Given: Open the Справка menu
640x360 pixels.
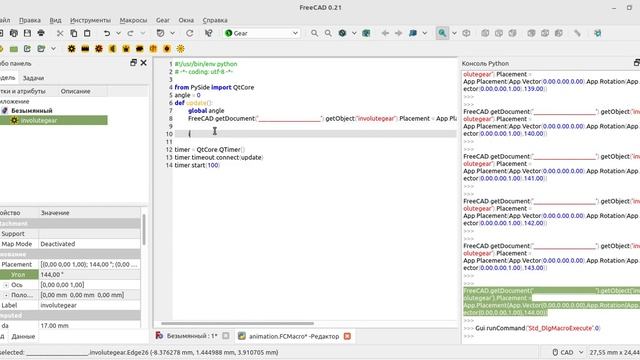Looking at the screenshot, I should click(x=215, y=20).
